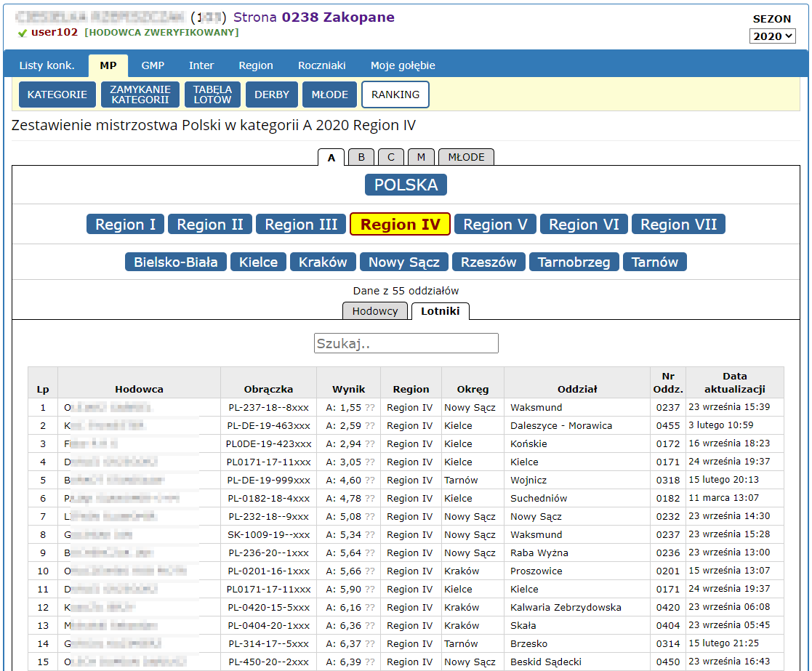Show results for POLSKA
Viewport: 812px width, 671px height.
click(x=406, y=185)
